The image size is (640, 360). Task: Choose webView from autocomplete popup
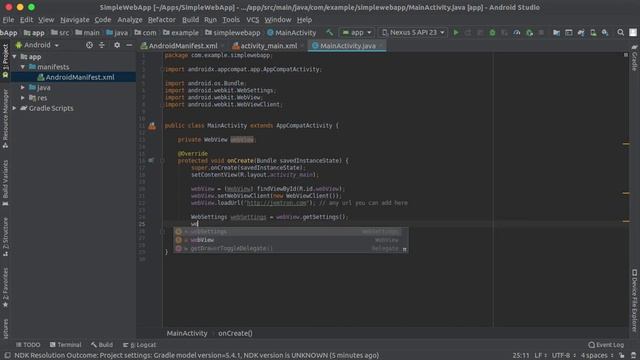[290, 240]
